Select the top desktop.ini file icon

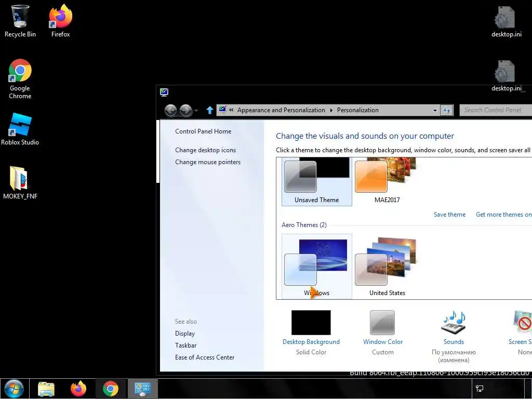click(506, 21)
